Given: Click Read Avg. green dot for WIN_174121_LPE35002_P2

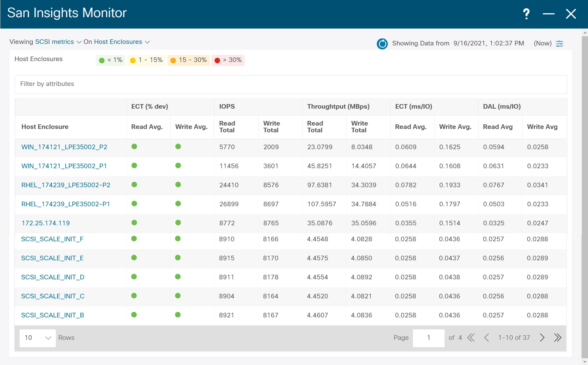Looking at the screenshot, I should [x=134, y=146].
